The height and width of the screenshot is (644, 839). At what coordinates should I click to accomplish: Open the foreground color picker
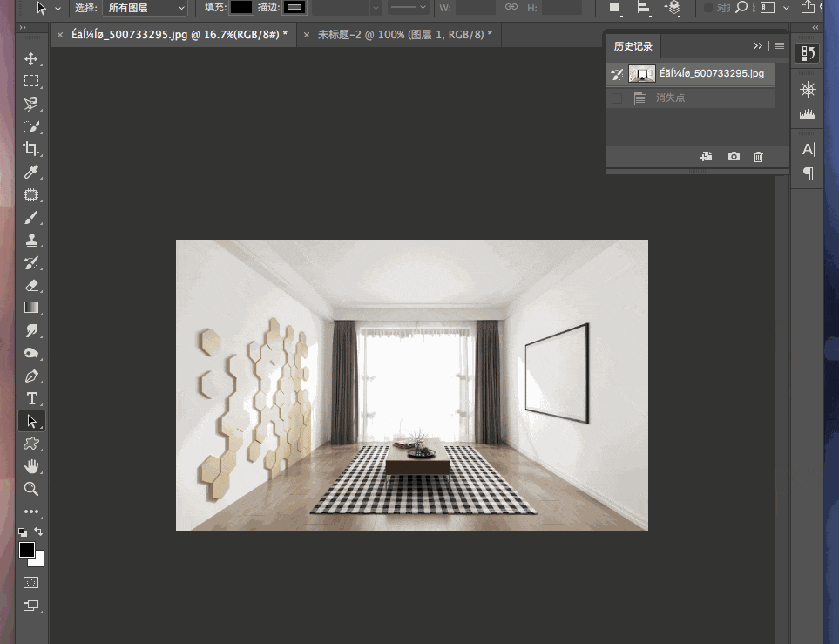pyautogui.click(x=27, y=550)
